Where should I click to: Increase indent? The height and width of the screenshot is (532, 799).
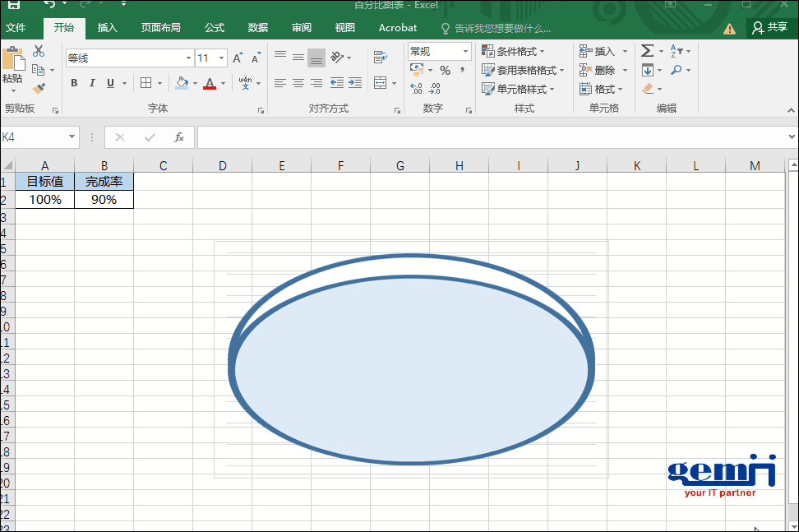coord(355,83)
